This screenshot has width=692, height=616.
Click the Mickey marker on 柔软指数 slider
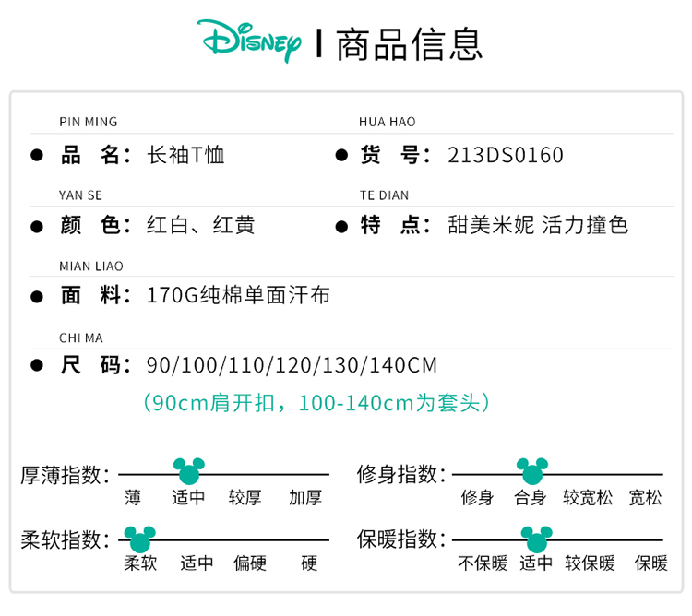(140, 539)
